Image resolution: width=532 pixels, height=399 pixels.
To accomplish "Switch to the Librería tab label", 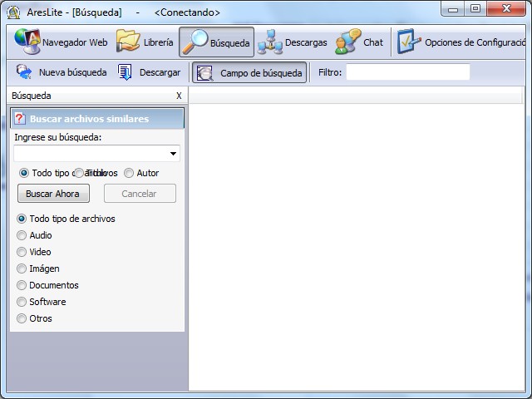I will click(158, 42).
